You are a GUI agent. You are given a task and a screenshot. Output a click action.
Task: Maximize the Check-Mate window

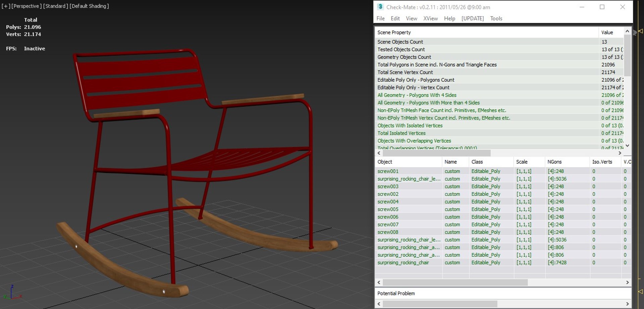[602, 7]
